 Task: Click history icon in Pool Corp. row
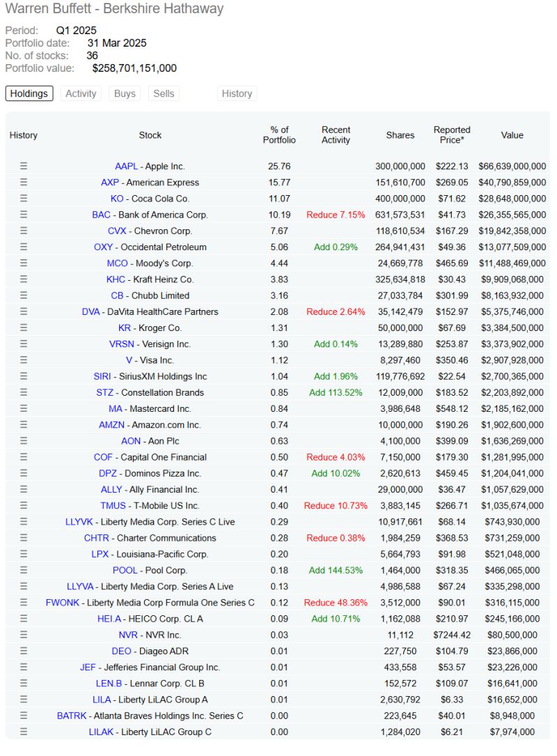[x=24, y=570]
